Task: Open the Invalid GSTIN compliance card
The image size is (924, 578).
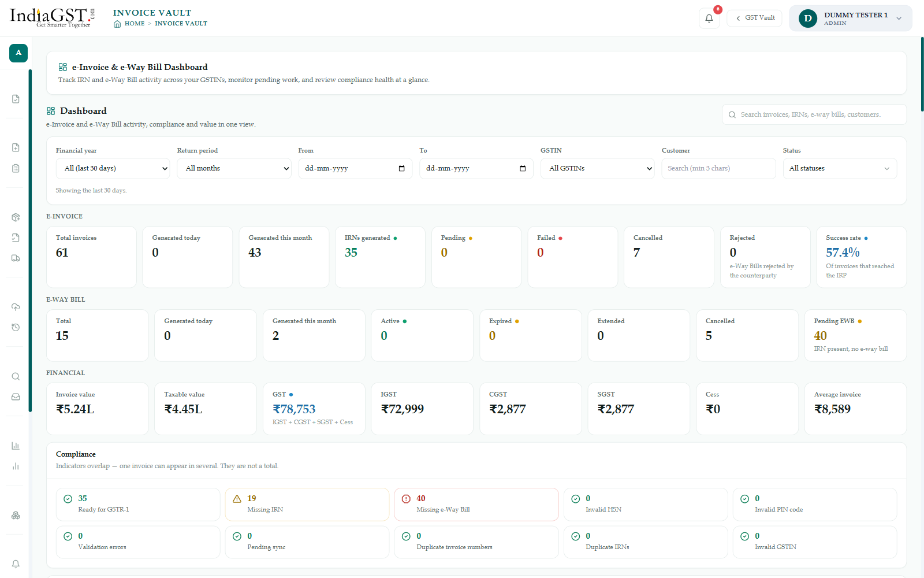Action: coord(815,542)
